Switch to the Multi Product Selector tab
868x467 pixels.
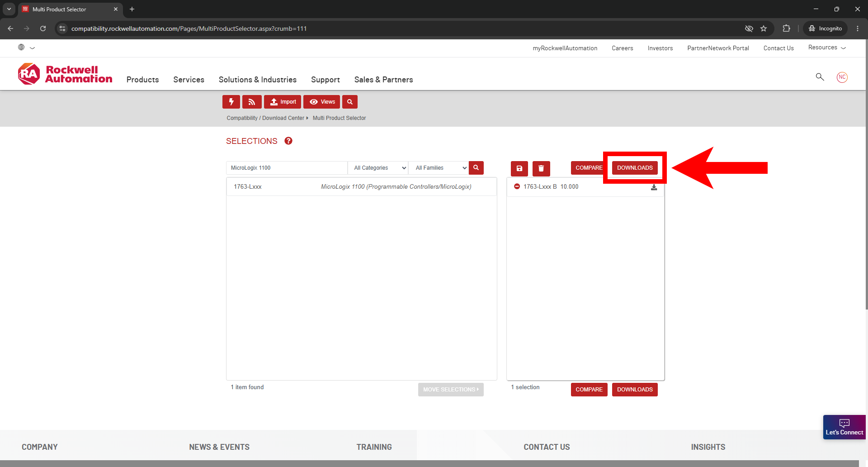pos(70,9)
